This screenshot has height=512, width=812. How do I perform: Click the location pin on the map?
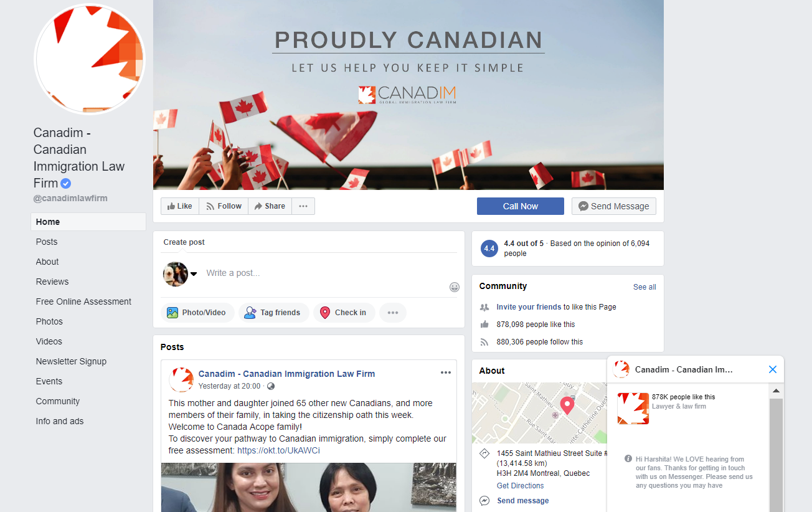click(x=567, y=405)
